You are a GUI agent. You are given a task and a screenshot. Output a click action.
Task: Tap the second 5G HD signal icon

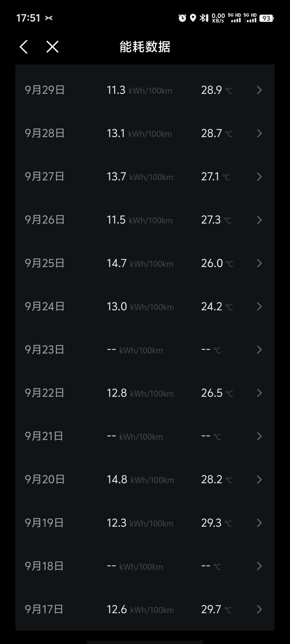pos(250,18)
